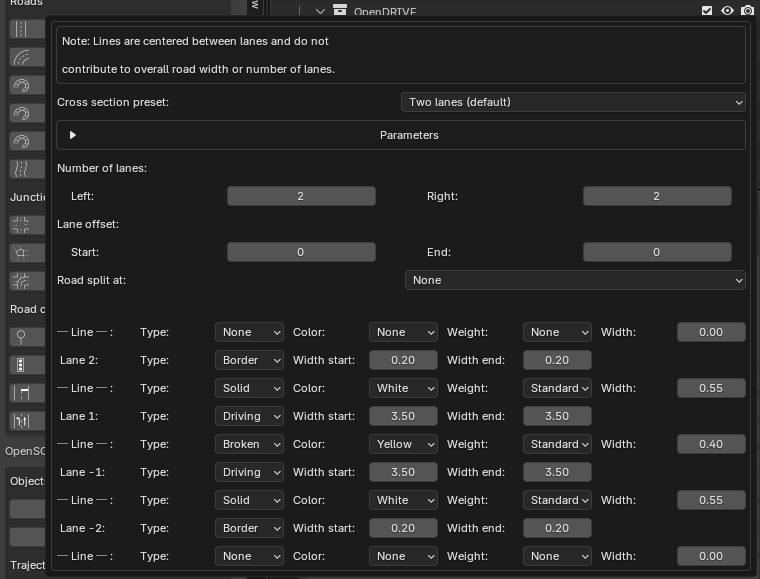Open the Yellow line color dropdown

403,444
